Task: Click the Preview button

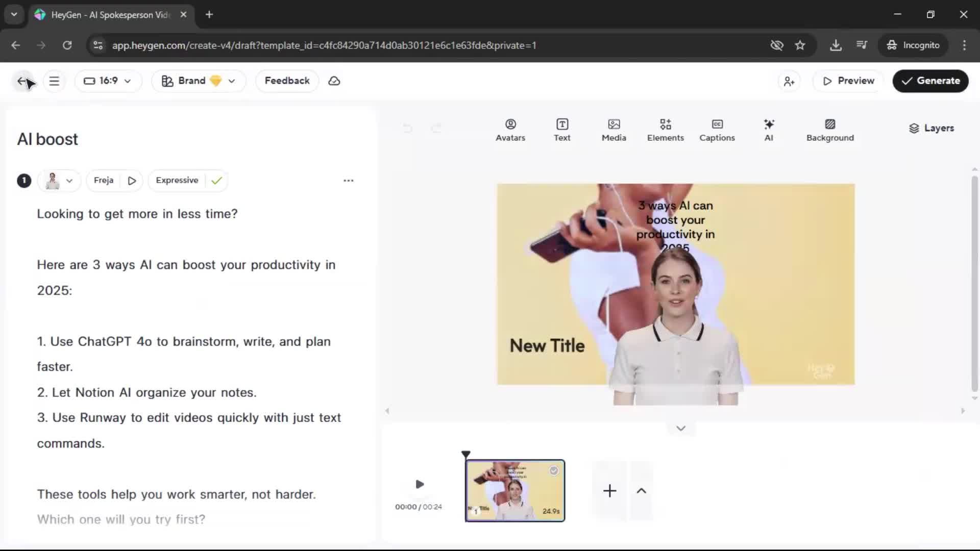Action: coord(848,81)
